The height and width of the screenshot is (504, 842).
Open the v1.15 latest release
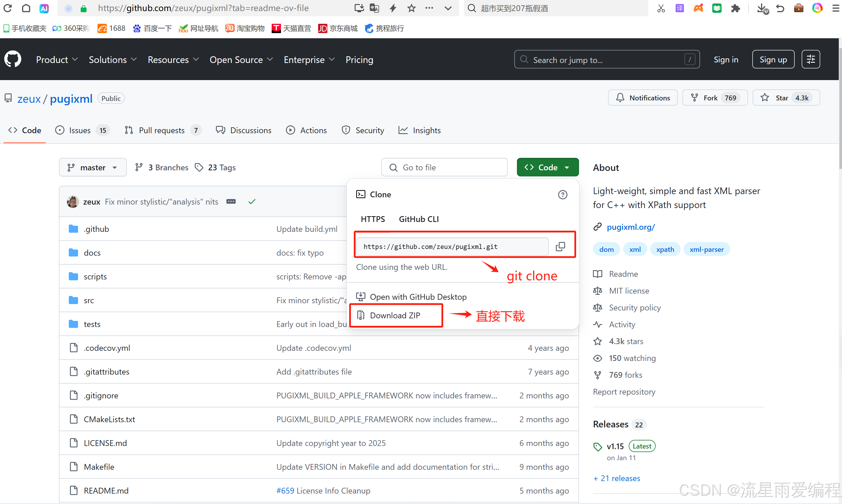[x=615, y=446]
